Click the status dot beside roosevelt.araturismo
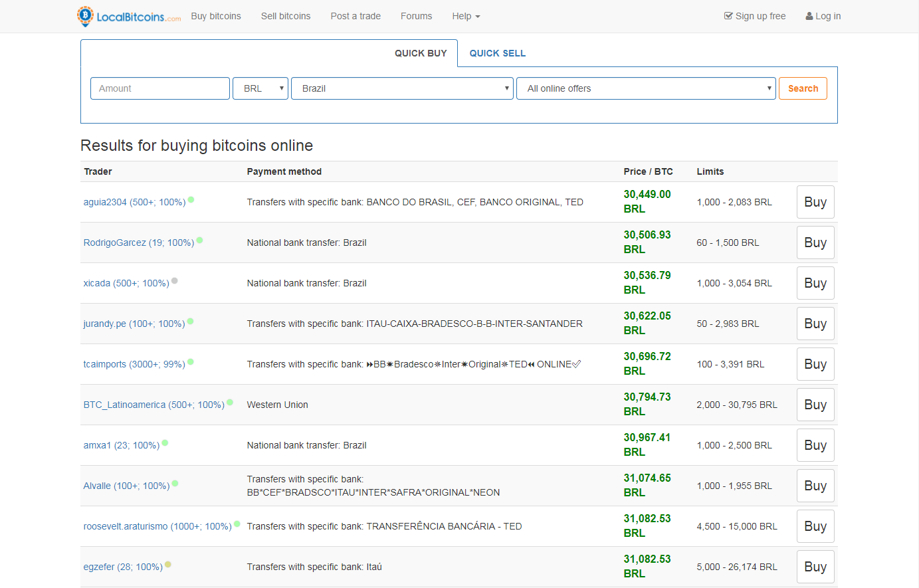This screenshot has height=588, width=919. pyautogui.click(x=237, y=524)
